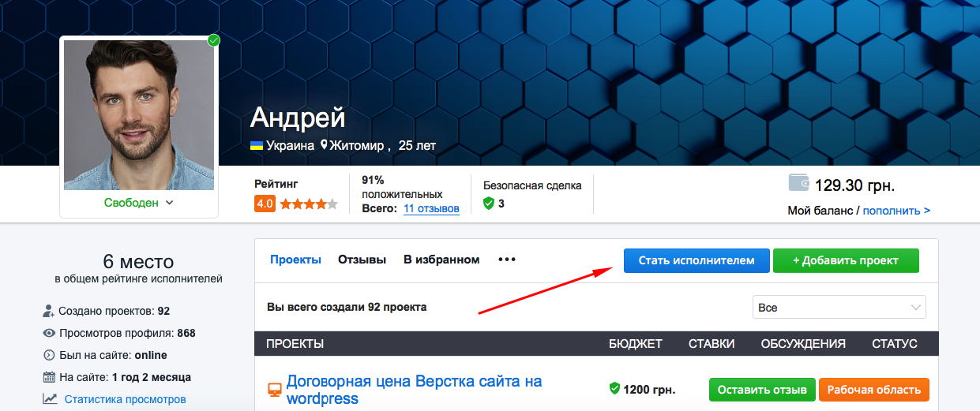980x411 pixels.
Task: Click the name Андрей in header
Action: tap(298, 118)
